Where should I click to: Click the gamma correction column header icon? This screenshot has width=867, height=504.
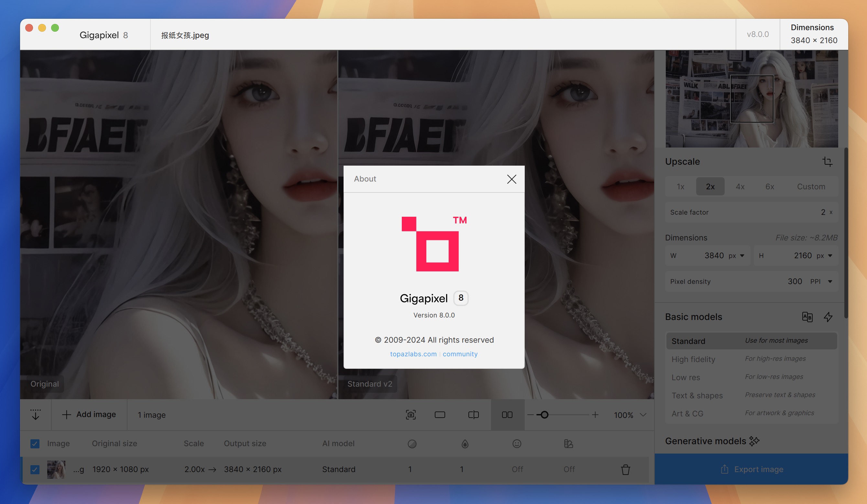click(x=568, y=444)
